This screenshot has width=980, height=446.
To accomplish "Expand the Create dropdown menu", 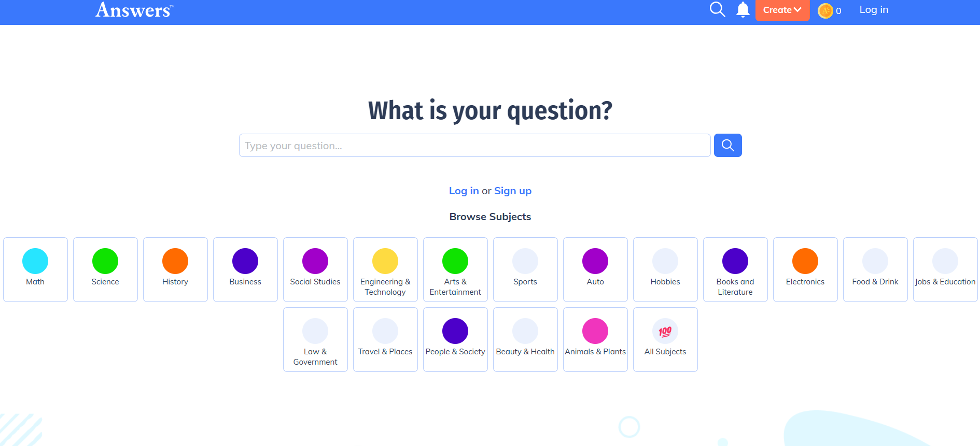I will point(782,9).
